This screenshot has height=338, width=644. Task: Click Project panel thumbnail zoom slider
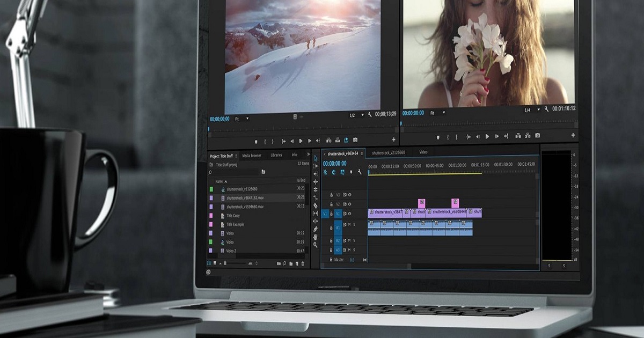coord(235,263)
